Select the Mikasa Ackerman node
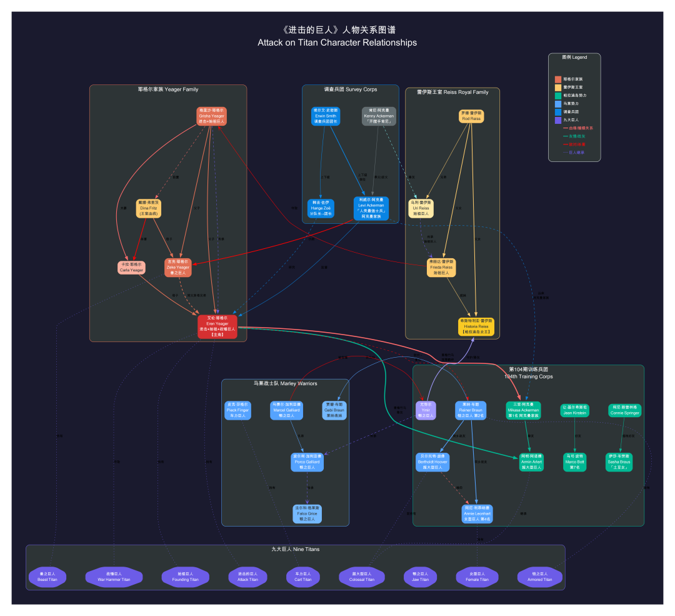Viewport: 675px width, 616px height. 523,410
